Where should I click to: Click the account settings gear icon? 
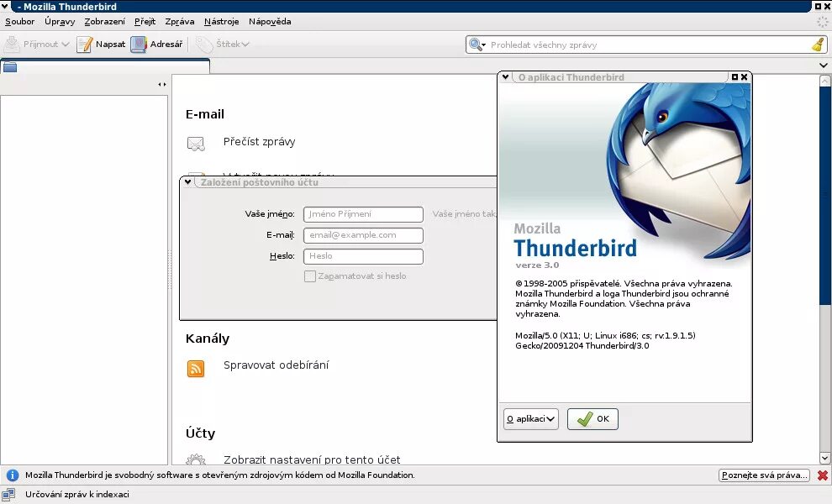pyautogui.click(x=196, y=459)
